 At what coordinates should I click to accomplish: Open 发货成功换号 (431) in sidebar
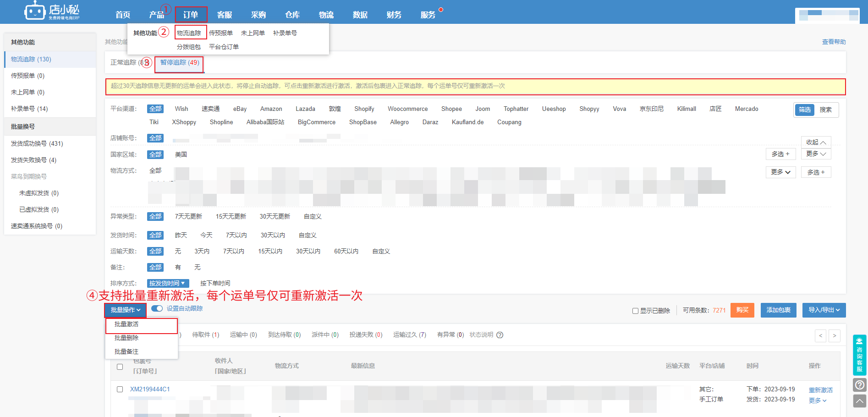pyautogui.click(x=50, y=143)
